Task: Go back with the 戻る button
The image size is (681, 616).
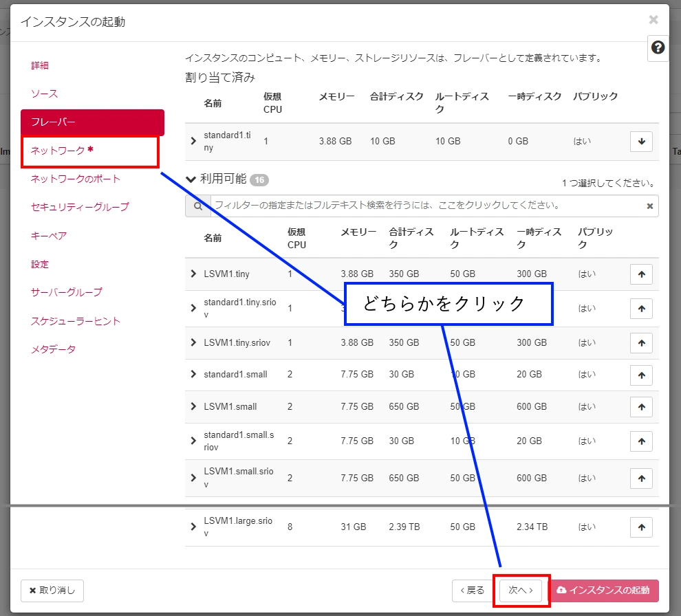Action: (472, 591)
